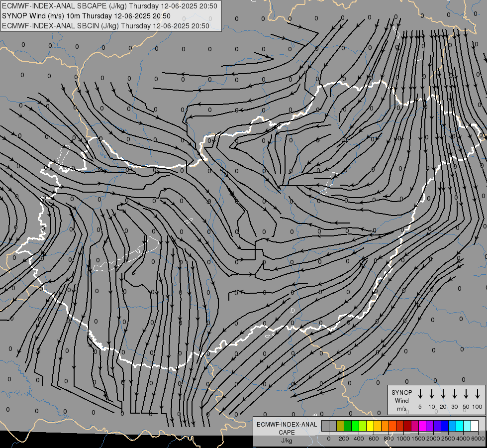Click the 800 tick label in CAPE legend
The height and width of the screenshot is (448, 487).
point(389,439)
